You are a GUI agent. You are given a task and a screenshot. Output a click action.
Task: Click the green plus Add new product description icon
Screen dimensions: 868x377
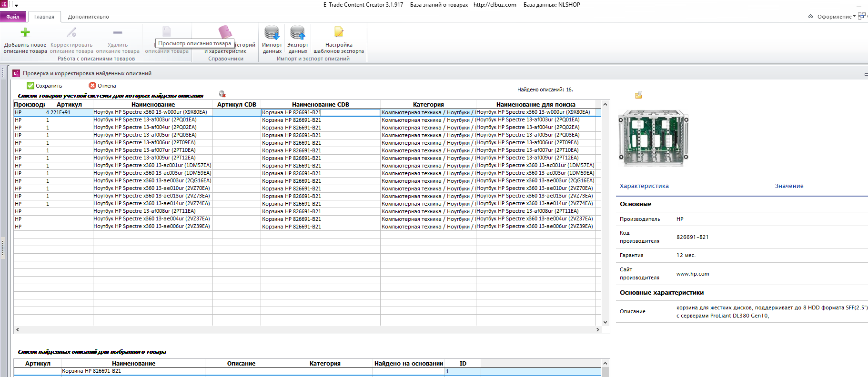point(25,32)
